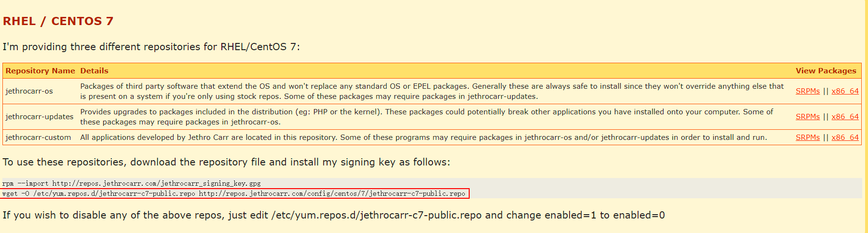The height and width of the screenshot is (233, 868).
Task: Open SRPMs link for jethrocarr-custom
Action: (x=808, y=137)
